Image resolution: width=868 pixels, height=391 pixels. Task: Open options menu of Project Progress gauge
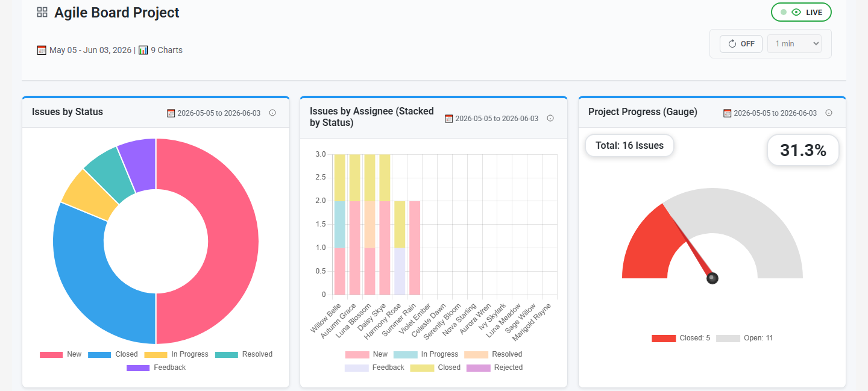point(829,113)
